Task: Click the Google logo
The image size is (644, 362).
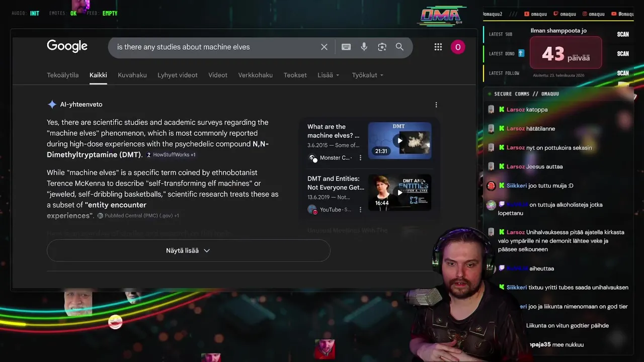Action: coord(67,46)
